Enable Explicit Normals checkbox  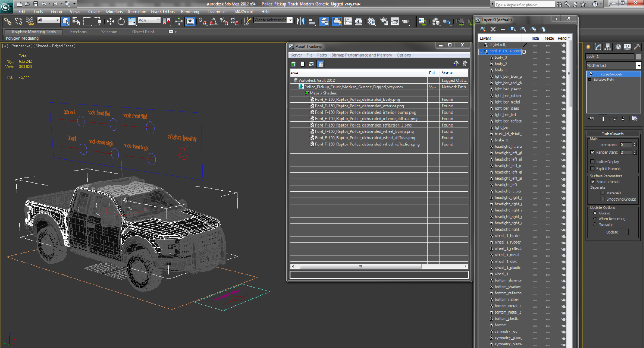pyautogui.click(x=592, y=168)
